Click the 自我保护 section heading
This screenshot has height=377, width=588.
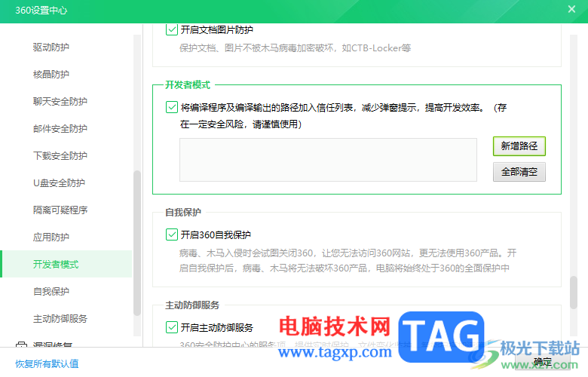click(x=183, y=213)
